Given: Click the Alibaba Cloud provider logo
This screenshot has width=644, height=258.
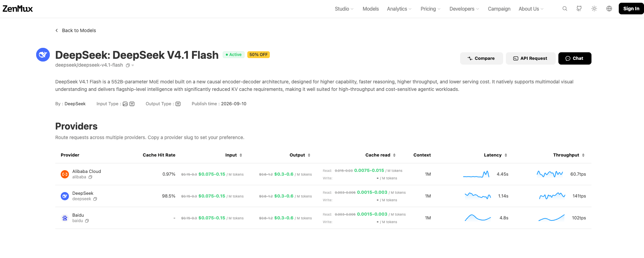Looking at the screenshot, I should (x=65, y=174).
